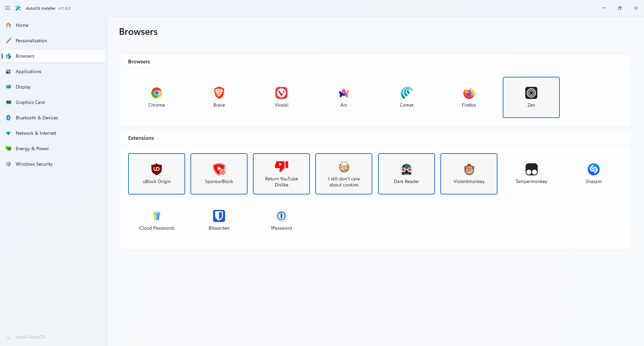Toggle the hamburger navigation menu
The width and height of the screenshot is (644, 346).
(x=7, y=8)
